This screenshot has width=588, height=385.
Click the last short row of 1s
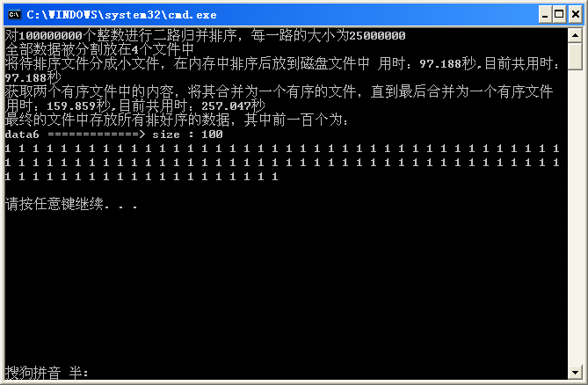point(142,176)
